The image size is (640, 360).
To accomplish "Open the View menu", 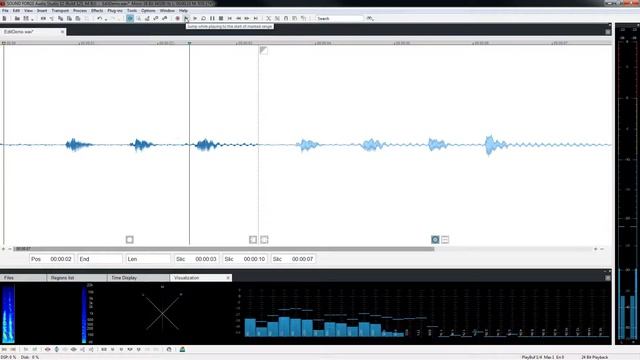I will point(29,11).
